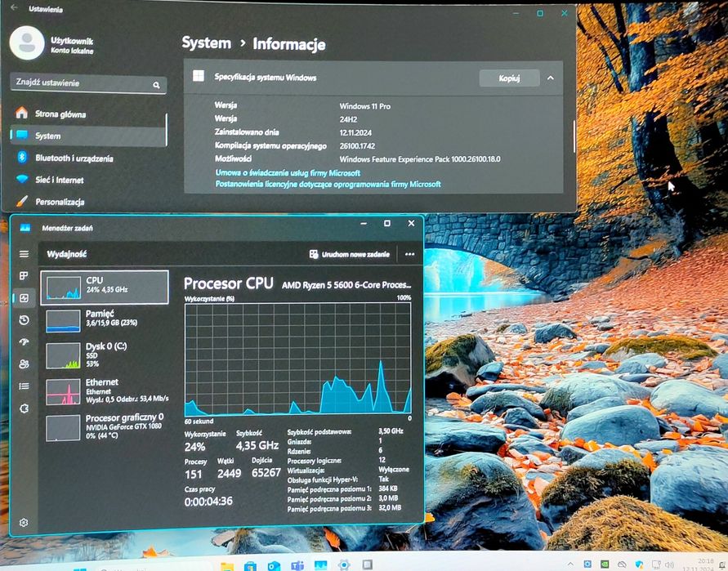This screenshot has height=571, width=728.
Task: Click the Windows logo in Specyfikacja systemu Windows
Action: 199,76
